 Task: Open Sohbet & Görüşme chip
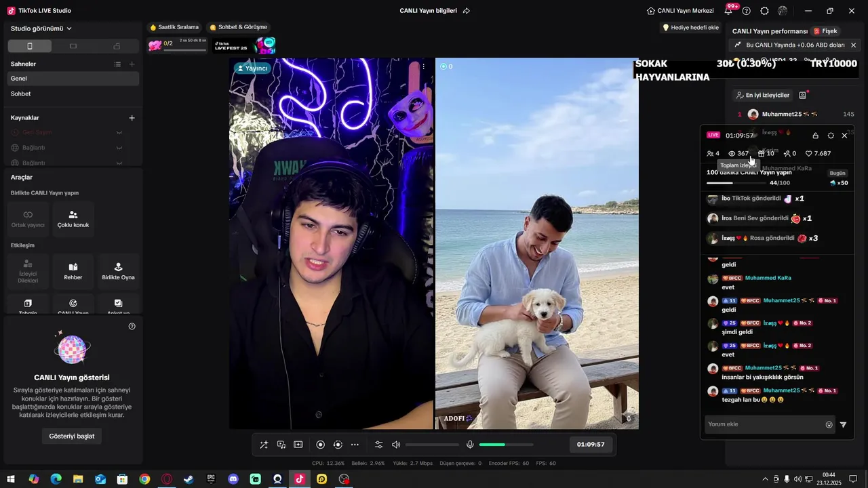click(238, 27)
